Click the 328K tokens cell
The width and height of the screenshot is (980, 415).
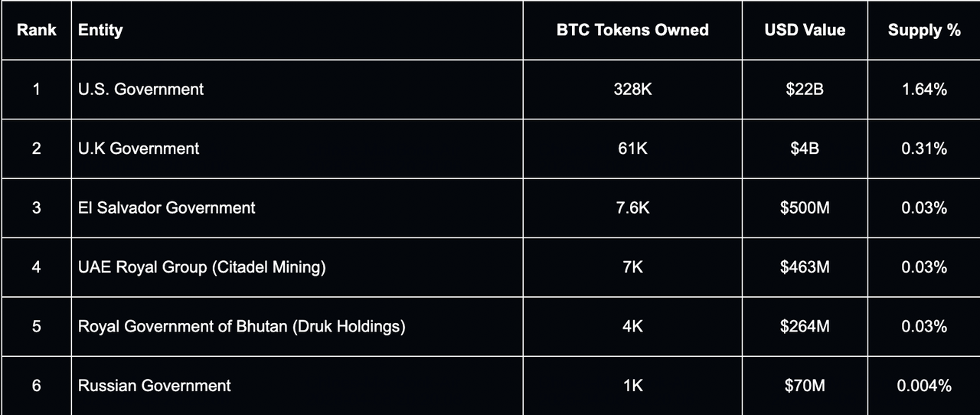coord(632,90)
